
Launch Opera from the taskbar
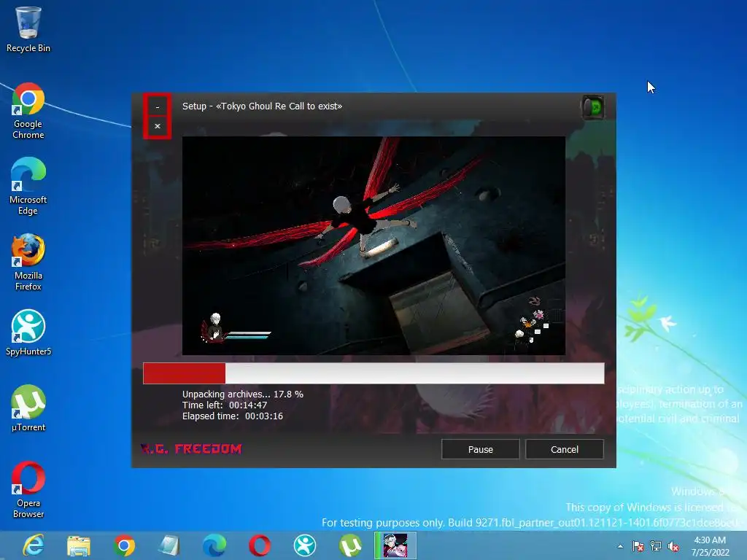click(x=260, y=545)
